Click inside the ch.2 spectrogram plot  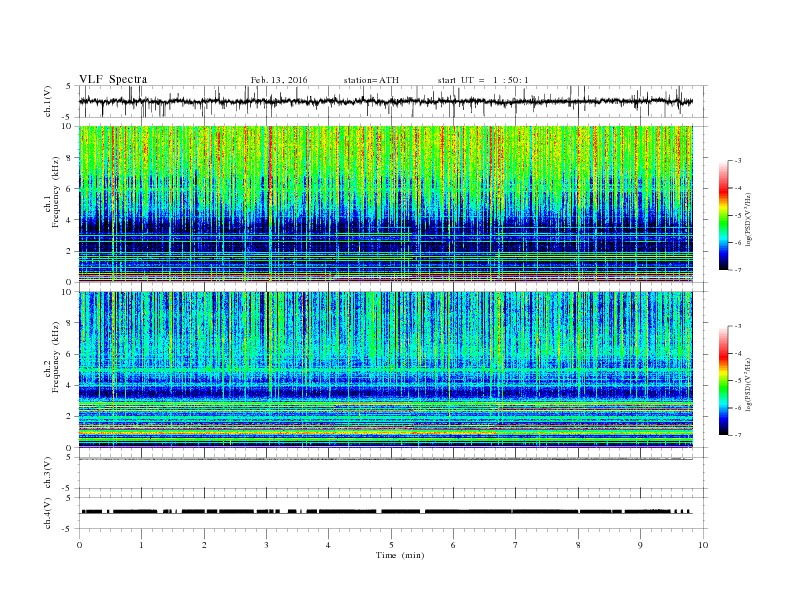pyautogui.click(x=386, y=369)
